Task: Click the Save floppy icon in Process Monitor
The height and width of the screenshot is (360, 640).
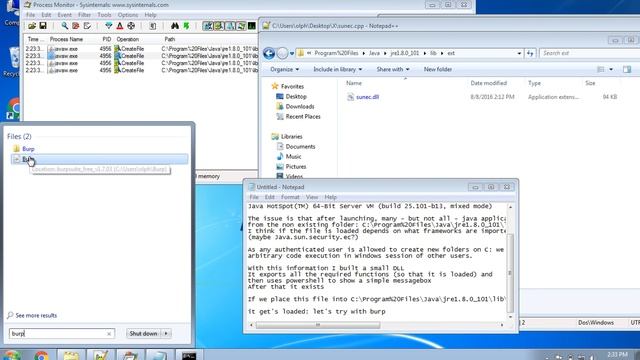Action: 43,26
